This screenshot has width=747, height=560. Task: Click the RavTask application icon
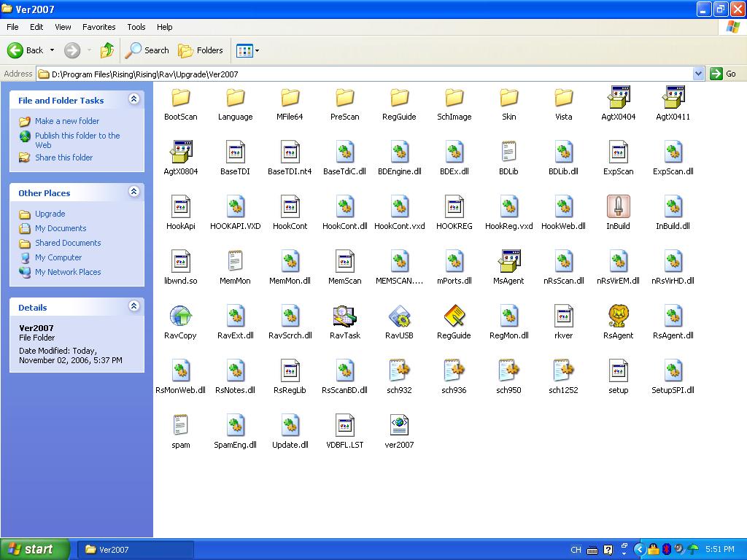(344, 316)
